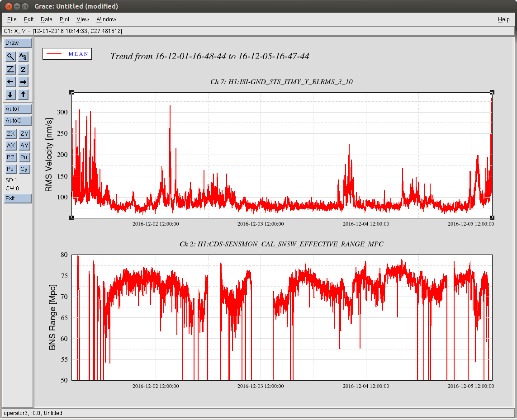
Task: Click the 'SD:1' status label
Action: (x=11, y=180)
